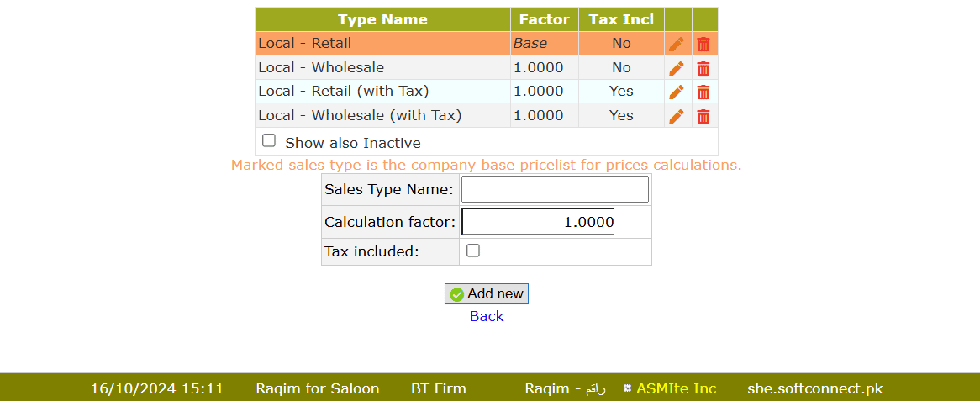Click the Factor column header
The width and height of the screenshot is (980, 401).
click(544, 19)
